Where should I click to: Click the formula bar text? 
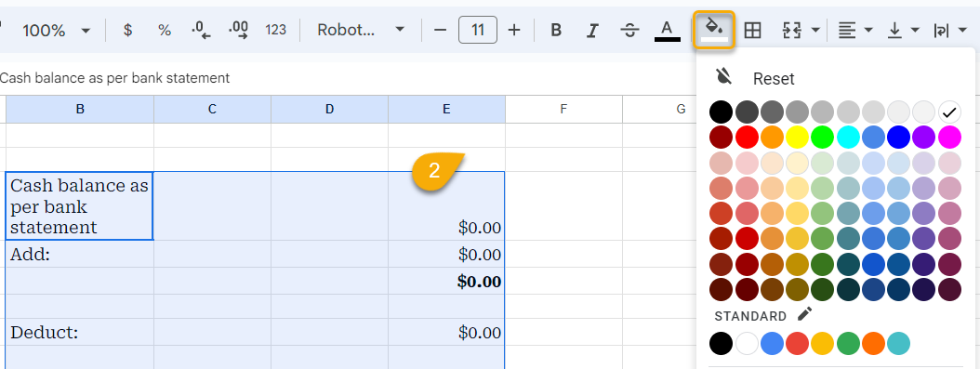pos(115,78)
